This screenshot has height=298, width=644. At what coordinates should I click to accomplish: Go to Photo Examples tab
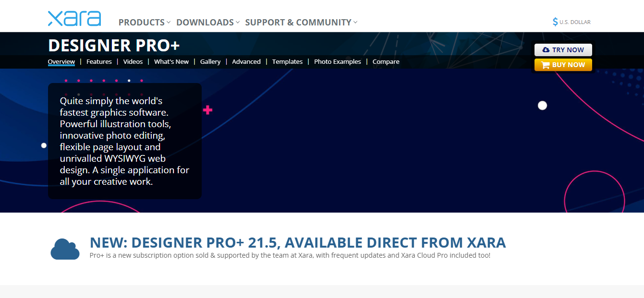[x=338, y=61]
